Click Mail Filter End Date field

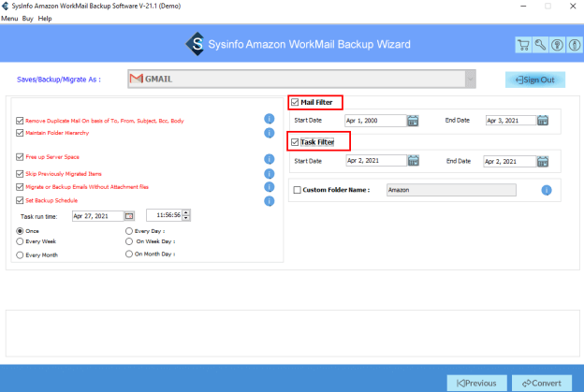(511, 121)
